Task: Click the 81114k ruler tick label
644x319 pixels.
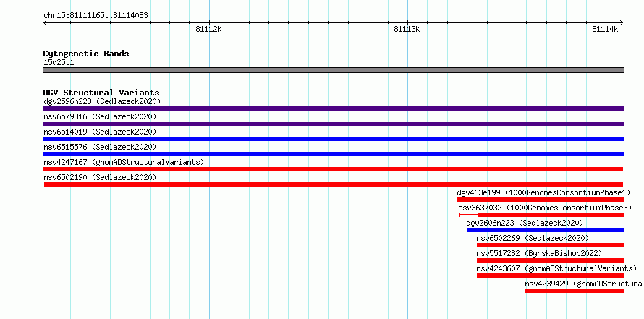Action: (x=605, y=29)
